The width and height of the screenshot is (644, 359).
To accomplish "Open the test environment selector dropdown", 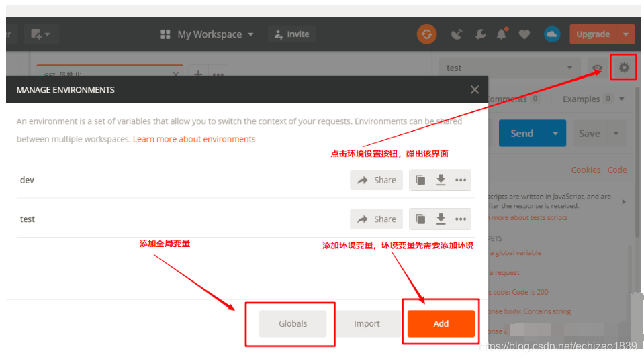I will (x=510, y=68).
